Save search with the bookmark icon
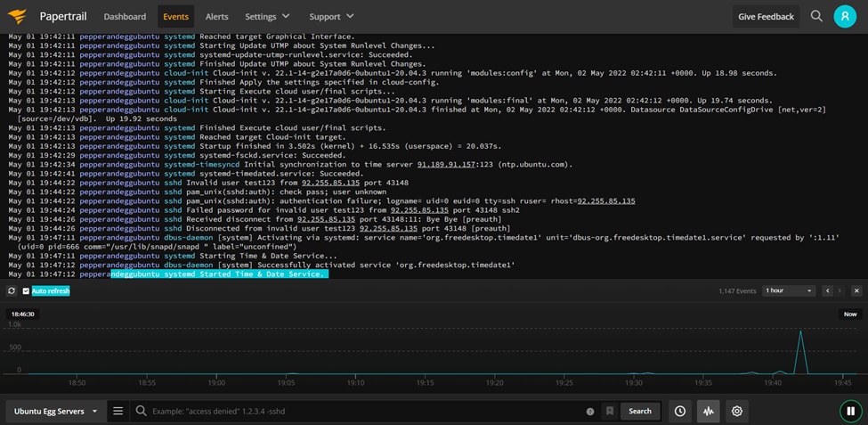This screenshot has height=425, width=868. coord(610,411)
